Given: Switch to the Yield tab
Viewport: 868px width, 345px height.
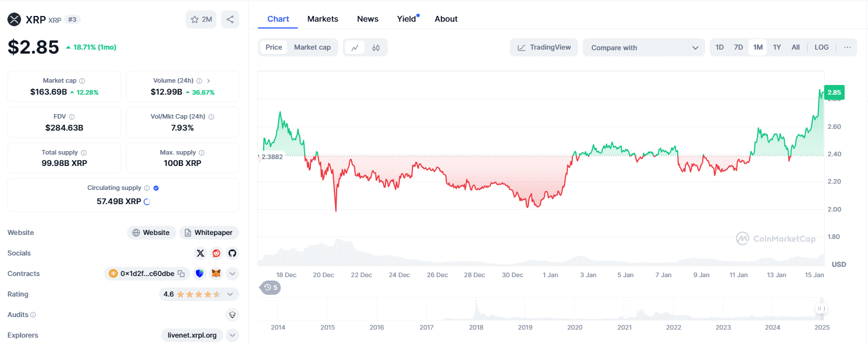Looking at the screenshot, I should [407, 19].
